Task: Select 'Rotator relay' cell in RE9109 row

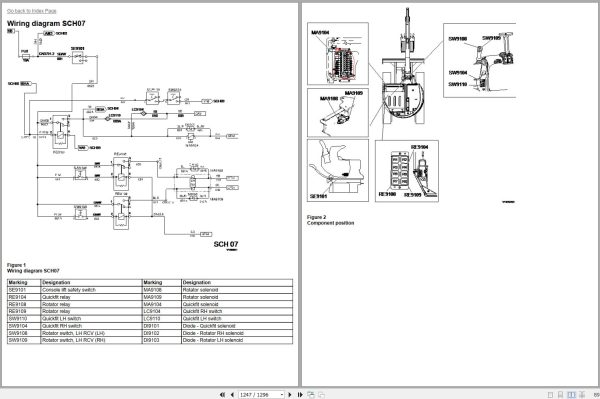Action: [91, 311]
